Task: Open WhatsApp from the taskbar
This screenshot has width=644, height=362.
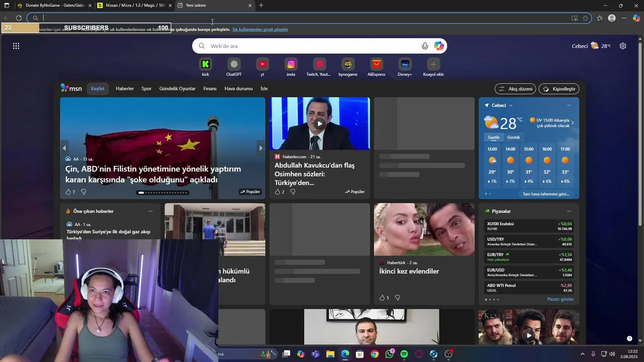Action: (389, 354)
